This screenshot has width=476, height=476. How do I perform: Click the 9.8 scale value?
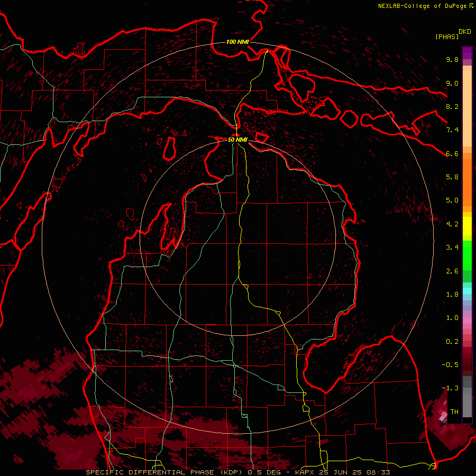pos(452,59)
